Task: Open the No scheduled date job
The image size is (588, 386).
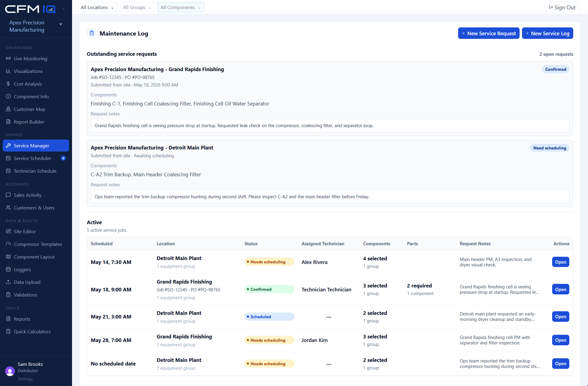Action: click(561, 363)
